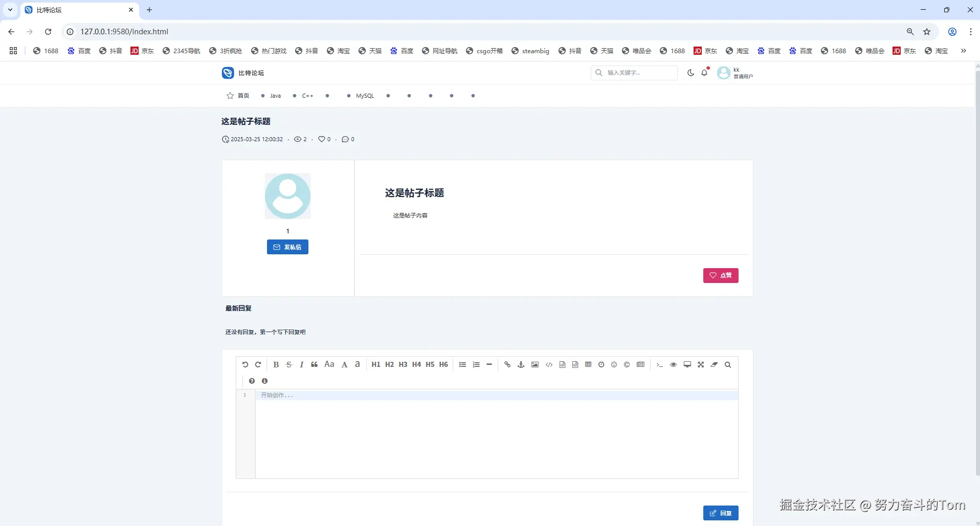Convert selection to uppercase with 'A'
This screenshot has width=980, height=526.
pyautogui.click(x=344, y=365)
